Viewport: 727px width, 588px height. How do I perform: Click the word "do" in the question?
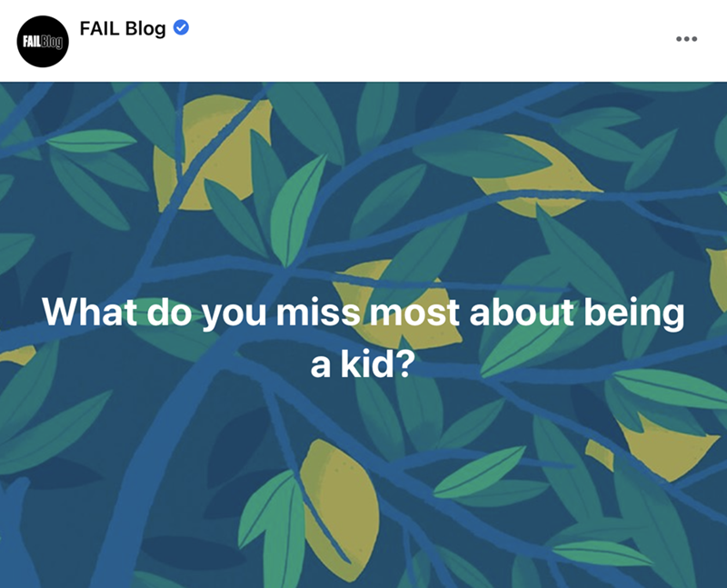161,313
